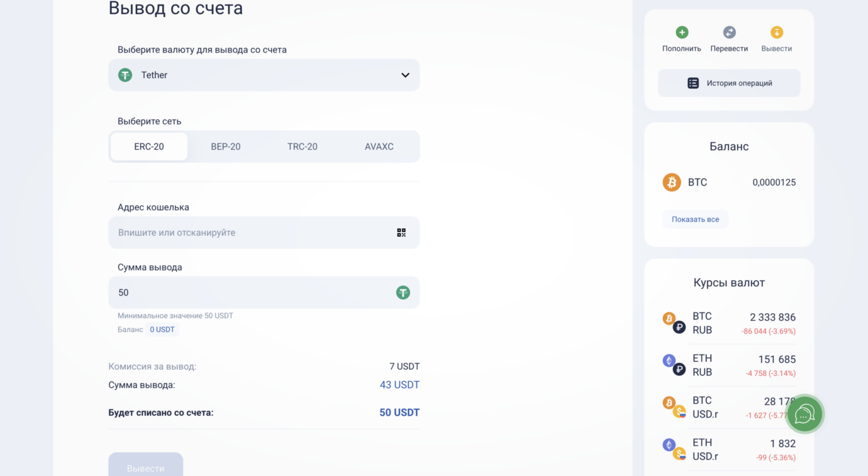
Task: Click the orange Вывести withdrawal icon
Action: (x=776, y=32)
